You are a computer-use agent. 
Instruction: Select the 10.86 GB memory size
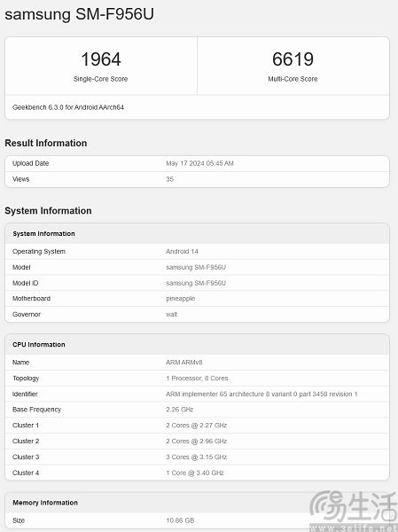(180, 520)
